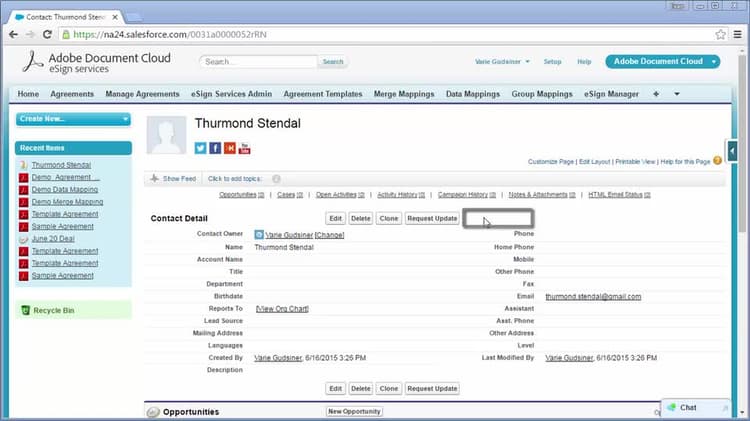The image size is (750, 421).
Task: Expand the collapsed right sidebar arrow
Action: tap(732, 151)
